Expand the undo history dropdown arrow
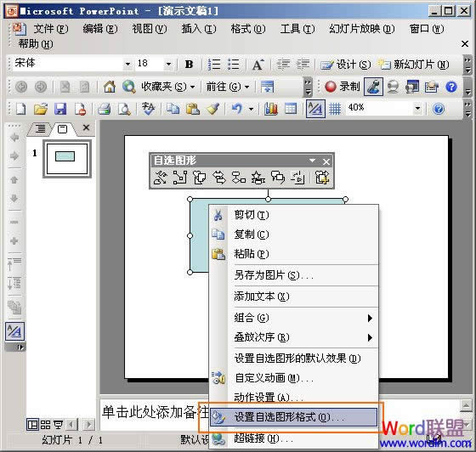The width and height of the screenshot is (476, 452). pyautogui.click(x=251, y=109)
